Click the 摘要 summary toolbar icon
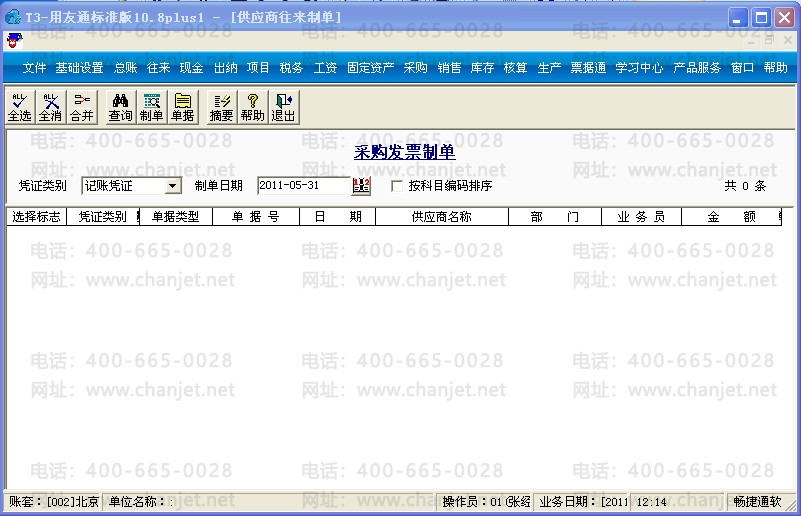 click(221, 107)
